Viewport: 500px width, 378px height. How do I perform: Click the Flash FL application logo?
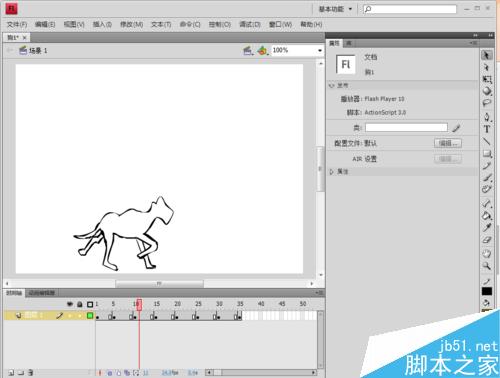11,9
